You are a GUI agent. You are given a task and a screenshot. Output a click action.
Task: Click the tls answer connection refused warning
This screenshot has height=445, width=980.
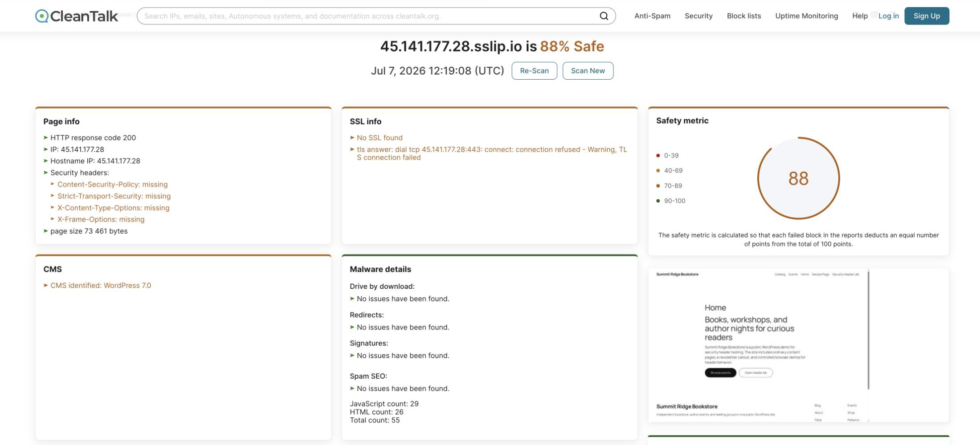[492, 154]
